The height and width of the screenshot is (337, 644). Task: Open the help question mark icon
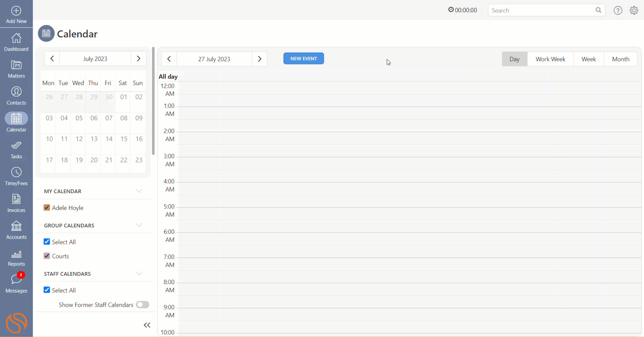pyautogui.click(x=618, y=10)
